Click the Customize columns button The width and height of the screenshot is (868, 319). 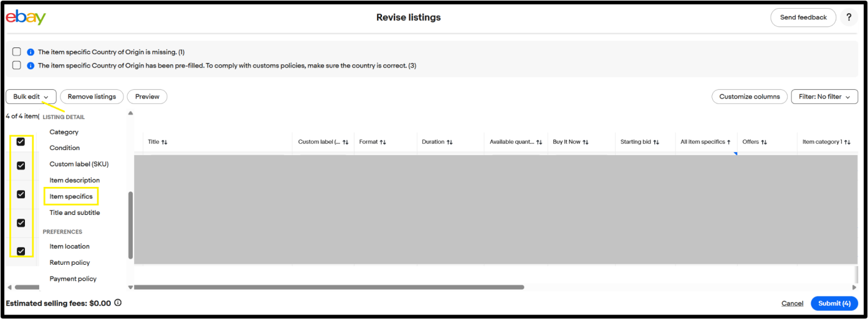coord(749,97)
